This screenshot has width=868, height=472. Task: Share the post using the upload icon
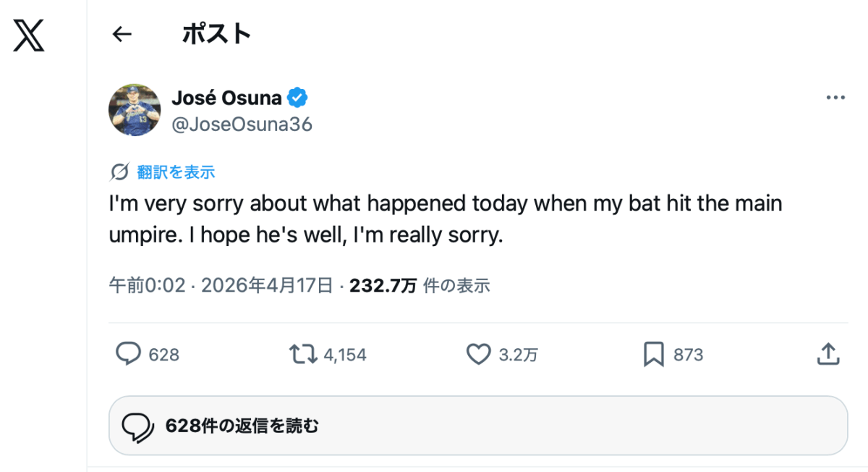(x=827, y=354)
